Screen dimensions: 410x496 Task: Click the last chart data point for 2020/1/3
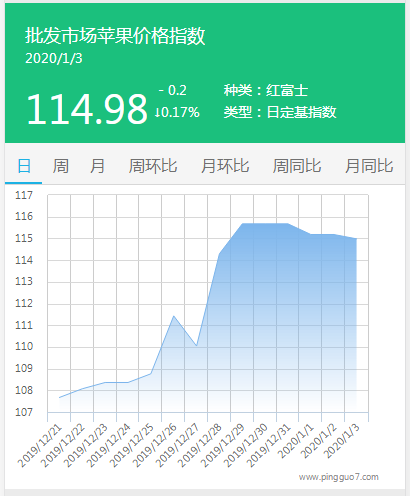[356, 239]
